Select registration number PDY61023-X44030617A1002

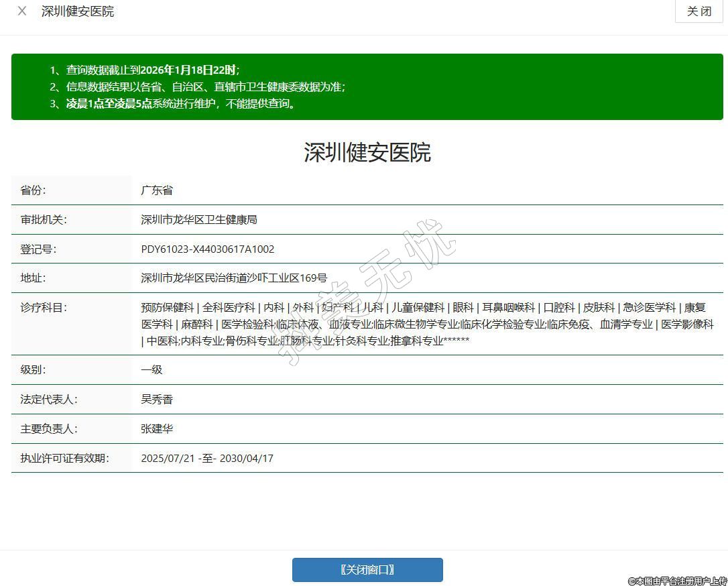tap(208, 249)
